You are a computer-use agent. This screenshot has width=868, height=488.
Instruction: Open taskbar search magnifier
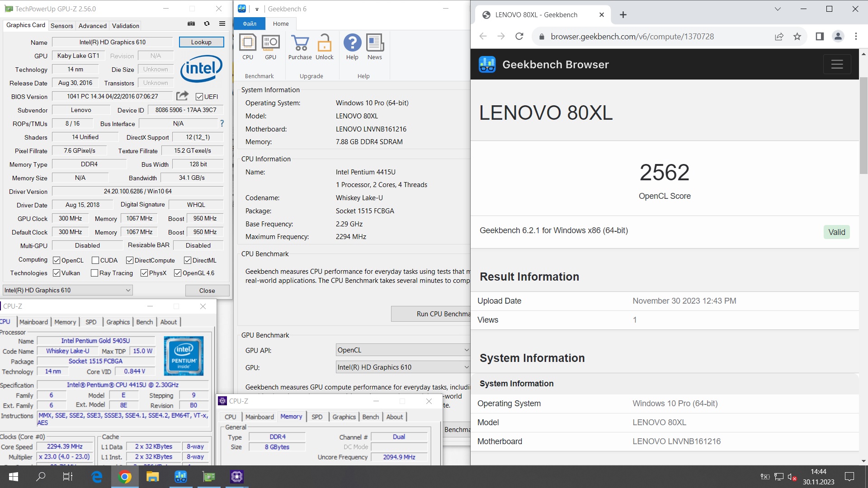(x=41, y=477)
